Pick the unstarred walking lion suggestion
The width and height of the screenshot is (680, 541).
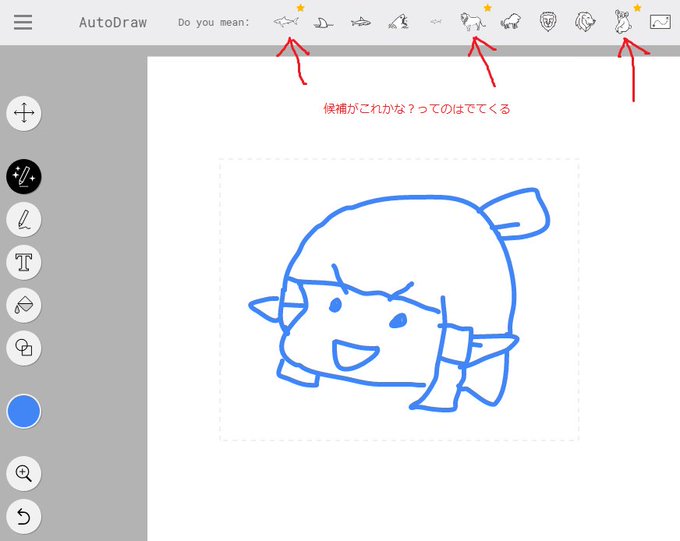510,21
